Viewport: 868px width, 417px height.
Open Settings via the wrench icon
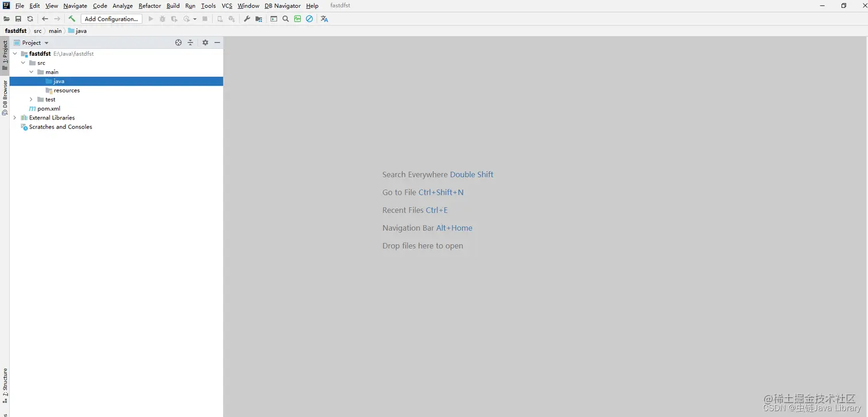[x=247, y=19]
